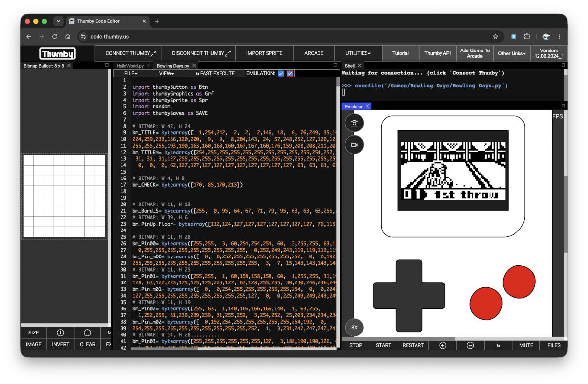Select the Shell panel tab
This screenshot has width=588, height=384.
tap(350, 66)
